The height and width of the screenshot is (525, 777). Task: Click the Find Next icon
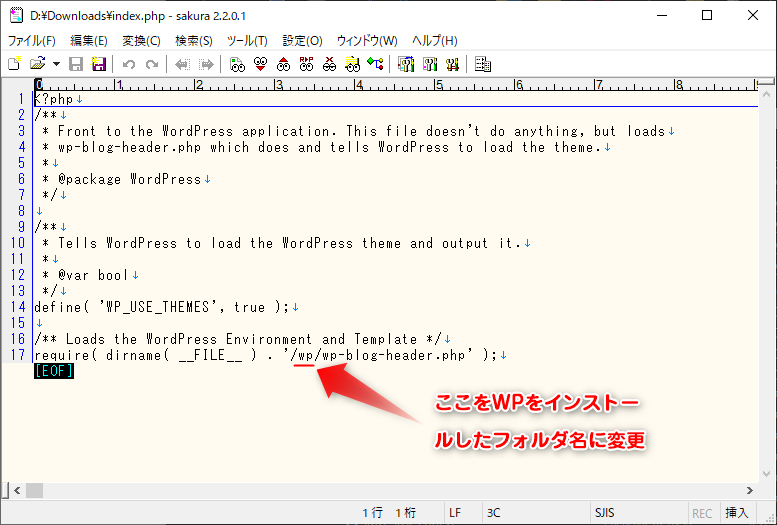(260, 64)
